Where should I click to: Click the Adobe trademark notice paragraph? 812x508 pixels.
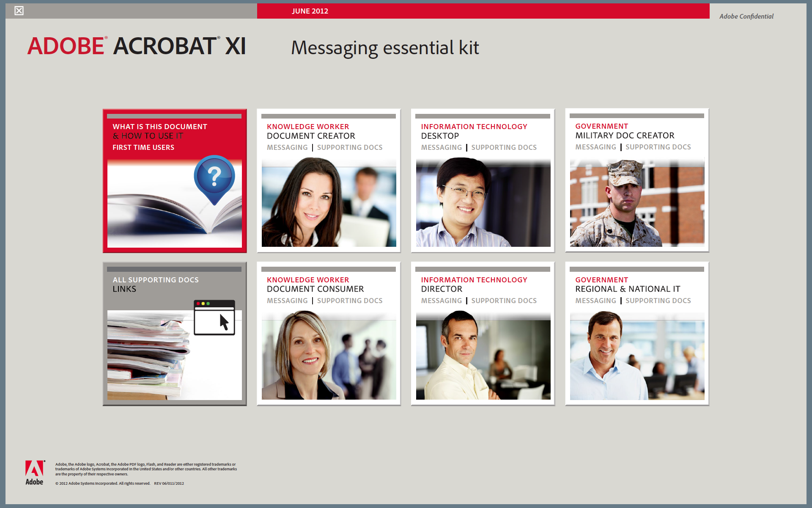(146, 469)
